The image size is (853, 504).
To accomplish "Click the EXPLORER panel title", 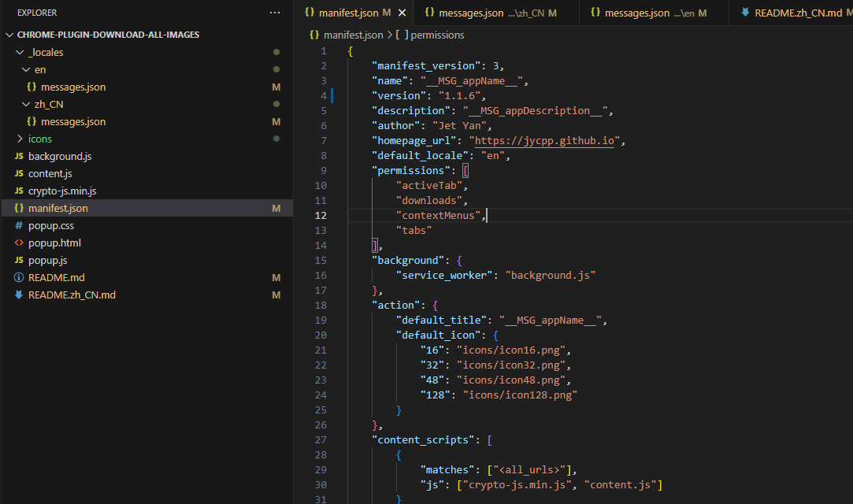I will tap(37, 13).
